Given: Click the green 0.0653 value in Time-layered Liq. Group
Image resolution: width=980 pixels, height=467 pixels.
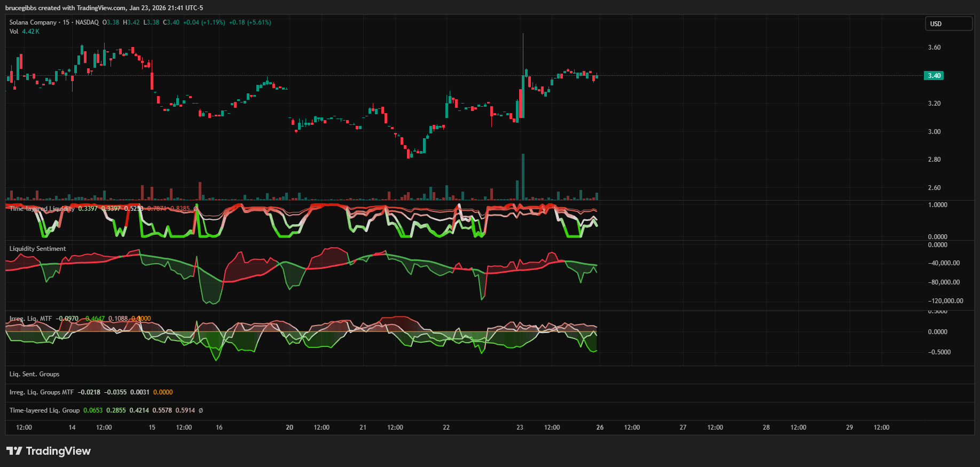Looking at the screenshot, I should tap(93, 410).
